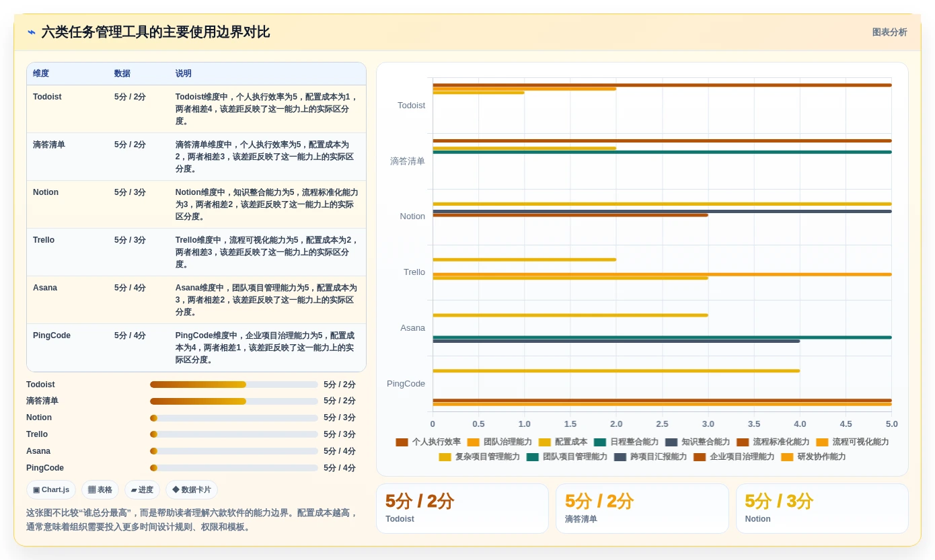Toggle 团队项目管理能力 legend swatch
Screen dimensions: 935x560
532,457
